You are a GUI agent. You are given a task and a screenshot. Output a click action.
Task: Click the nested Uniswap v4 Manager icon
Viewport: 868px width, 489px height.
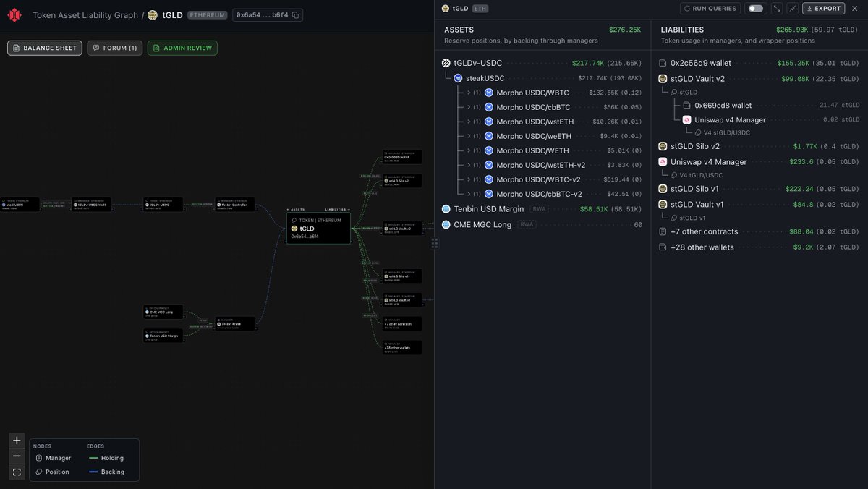(687, 119)
